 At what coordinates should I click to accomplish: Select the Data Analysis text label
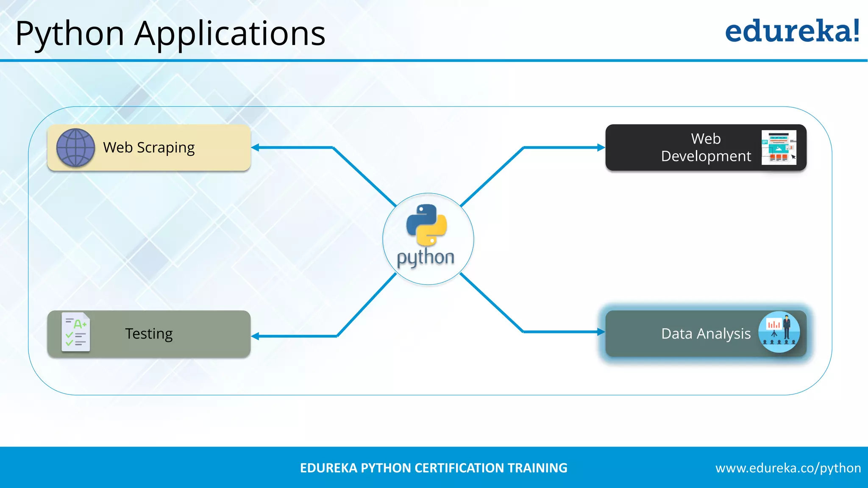pyautogui.click(x=706, y=334)
